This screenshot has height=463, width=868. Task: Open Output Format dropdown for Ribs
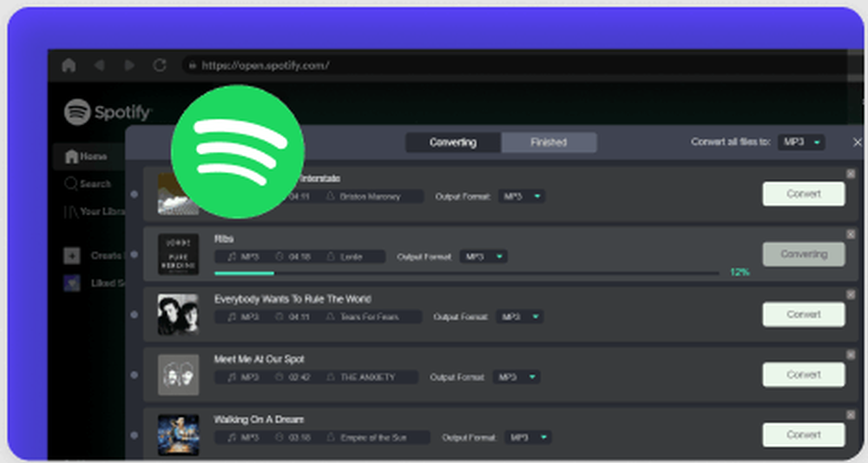point(483,256)
